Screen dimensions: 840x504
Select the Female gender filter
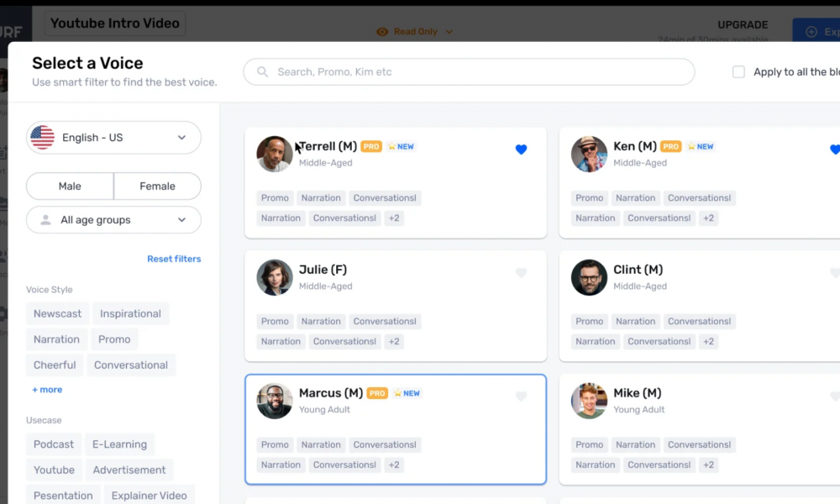(157, 186)
